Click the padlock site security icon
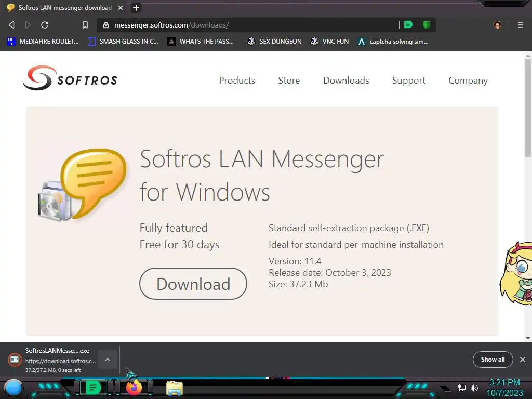This screenshot has width=532, height=399. [106, 25]
